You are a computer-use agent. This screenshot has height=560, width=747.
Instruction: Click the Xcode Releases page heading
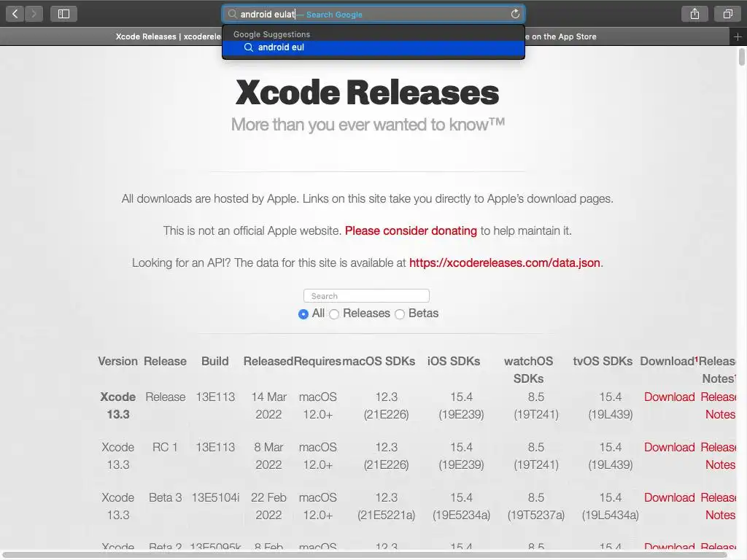pyautogui.click(x=368, y=93)
